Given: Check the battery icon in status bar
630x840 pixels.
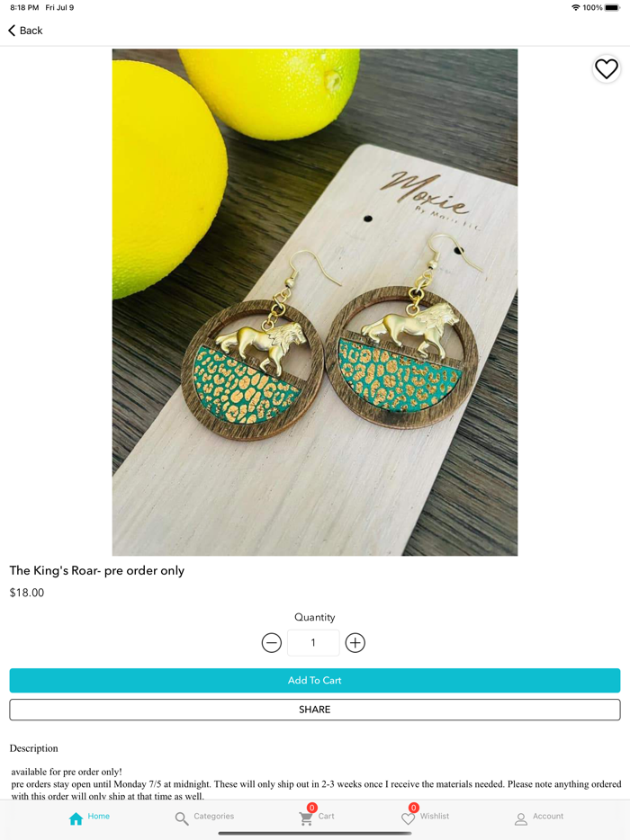Looking at the screenshot, I should click(x=612, y=7).
